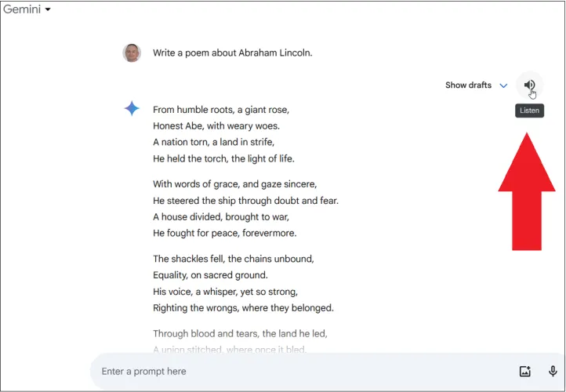The width and height of the screenshot is (566, 392).
Task: Expand the Show drafts chevron
Action: tap(503, 85)
